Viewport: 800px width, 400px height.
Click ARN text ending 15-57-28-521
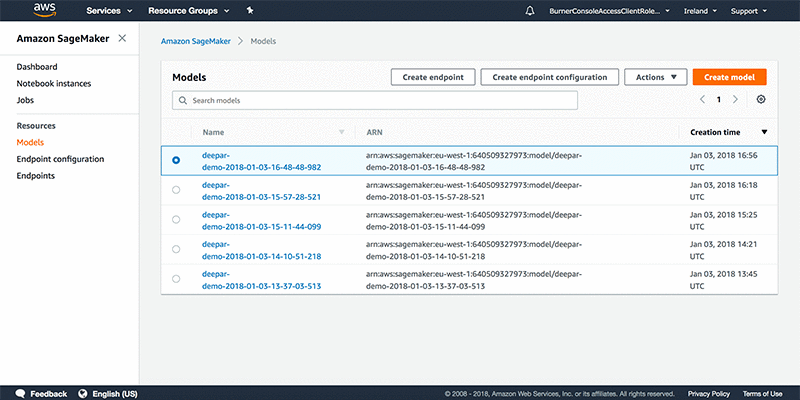[x=474, y=190]
